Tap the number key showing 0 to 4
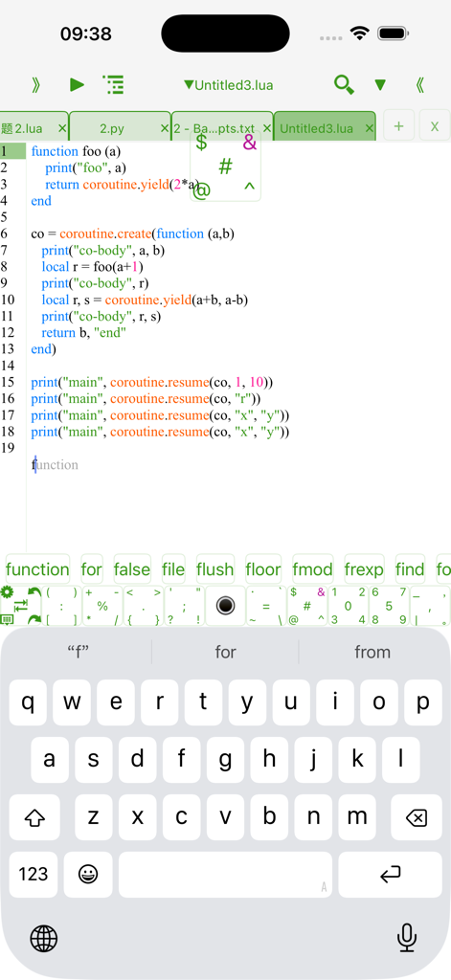Viewport: 451px width, 980px height. tap(348, 606)
